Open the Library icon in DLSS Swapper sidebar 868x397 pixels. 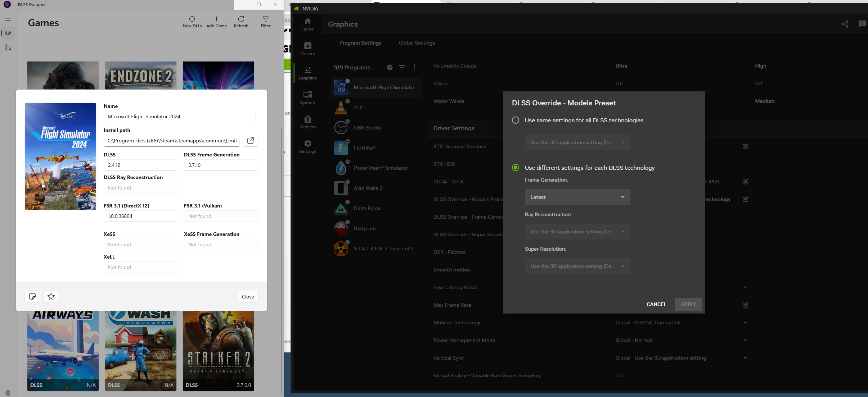click(8, 47)
